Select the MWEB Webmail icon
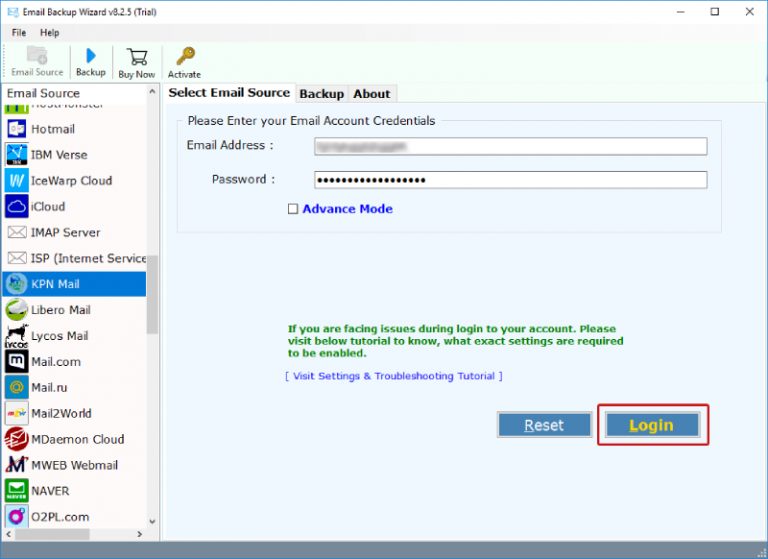 point(16,465)
